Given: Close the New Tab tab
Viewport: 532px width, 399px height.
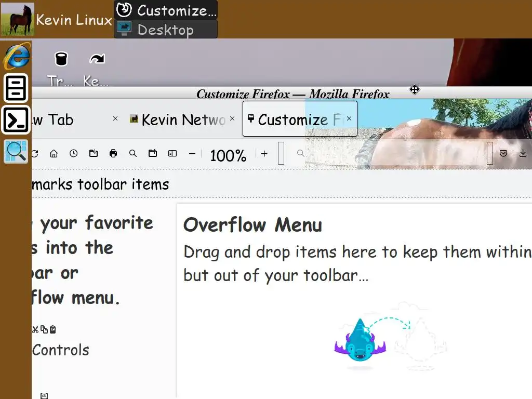Looking at the screenshot, I should pyautogui.click(x=115, y=118).
